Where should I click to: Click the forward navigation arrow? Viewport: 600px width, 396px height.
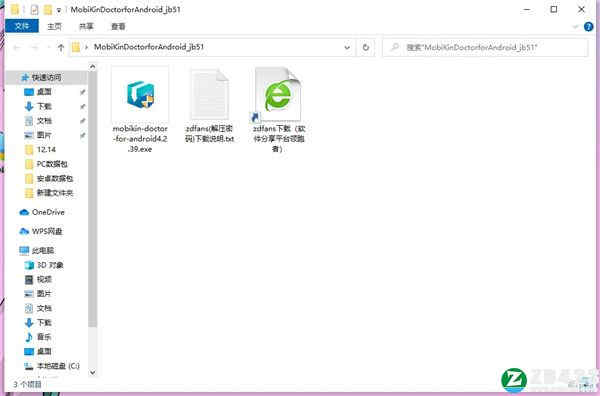(x=35, y=47)
